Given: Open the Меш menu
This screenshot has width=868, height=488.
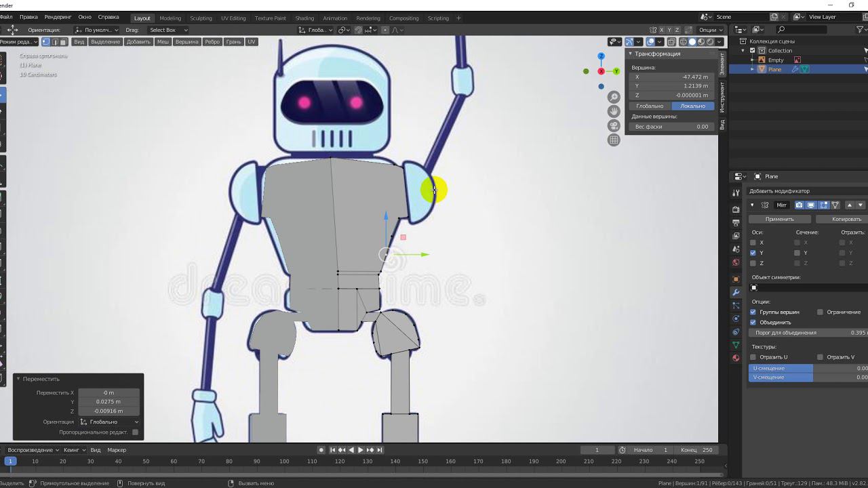Looking at the screenshot, I should (163, 42).
